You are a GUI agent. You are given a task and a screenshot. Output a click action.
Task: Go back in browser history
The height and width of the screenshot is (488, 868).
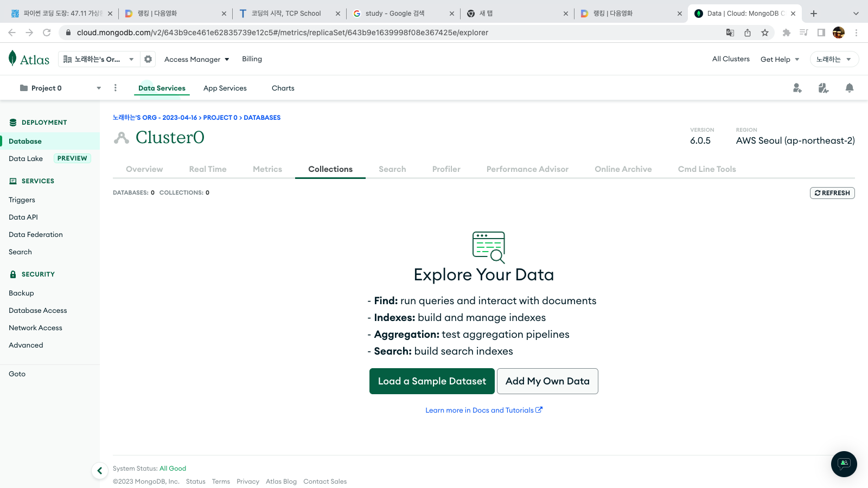point(12,33)
